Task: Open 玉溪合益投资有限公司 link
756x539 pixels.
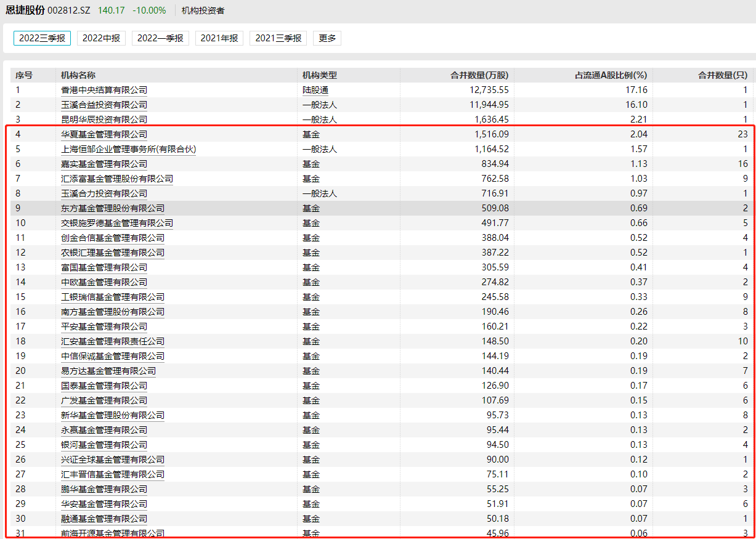Action: click(x=104, y=105)
